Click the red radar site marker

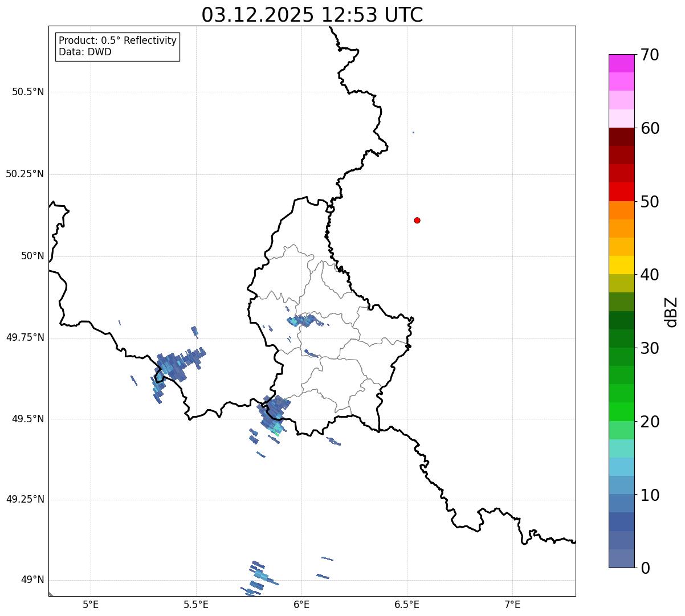click(x=417, y=220)
